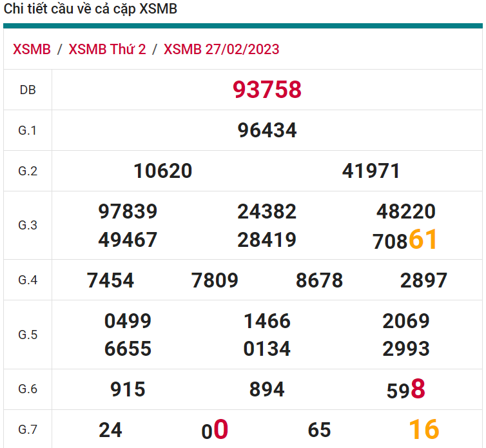Screen dimensions: 486x448
Task: Select G.2 number 10620
Action: pos(163,171)
